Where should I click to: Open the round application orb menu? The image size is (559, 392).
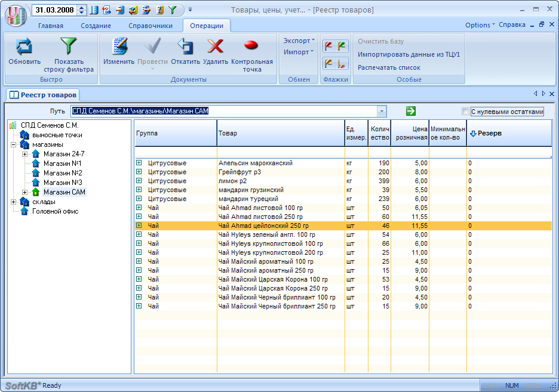16,16
